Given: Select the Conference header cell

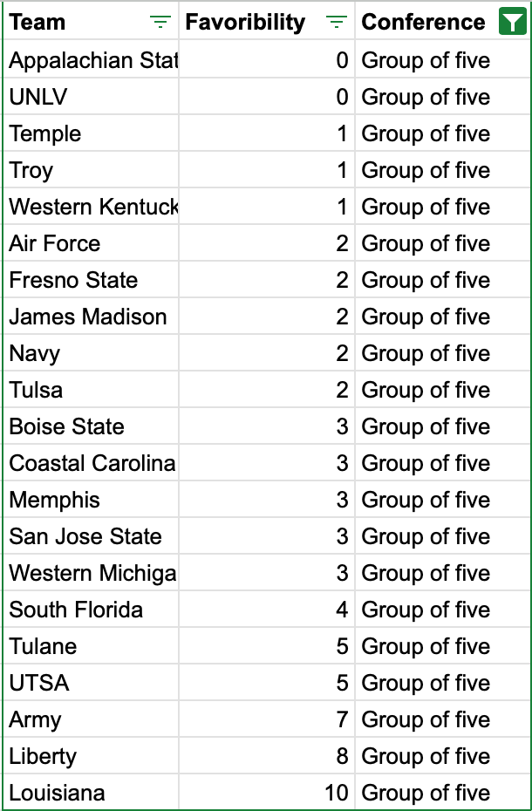Looking at the screenshot, I should pos(423,23).
